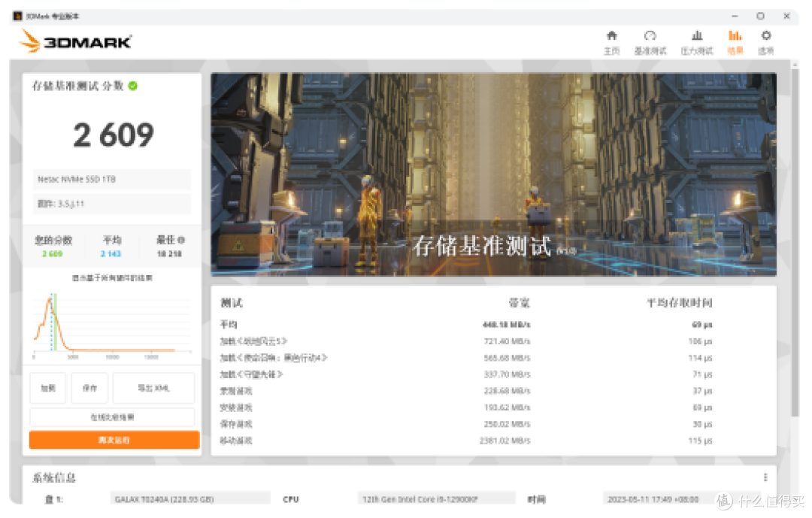Viewport: 812px width, 518px height.
Task: Click the scrollbar up arrow
Action: (795, 64)
